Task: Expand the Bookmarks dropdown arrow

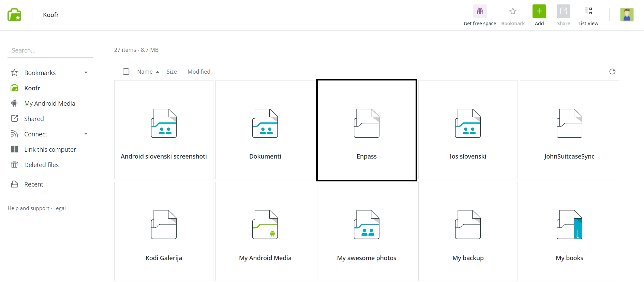Action: [x=86, y=73]
